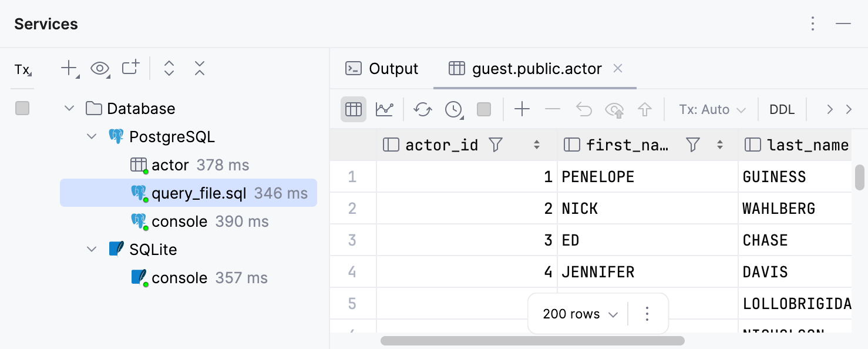Select row number 3 header

pyautogui.click(x=352, y=240)
